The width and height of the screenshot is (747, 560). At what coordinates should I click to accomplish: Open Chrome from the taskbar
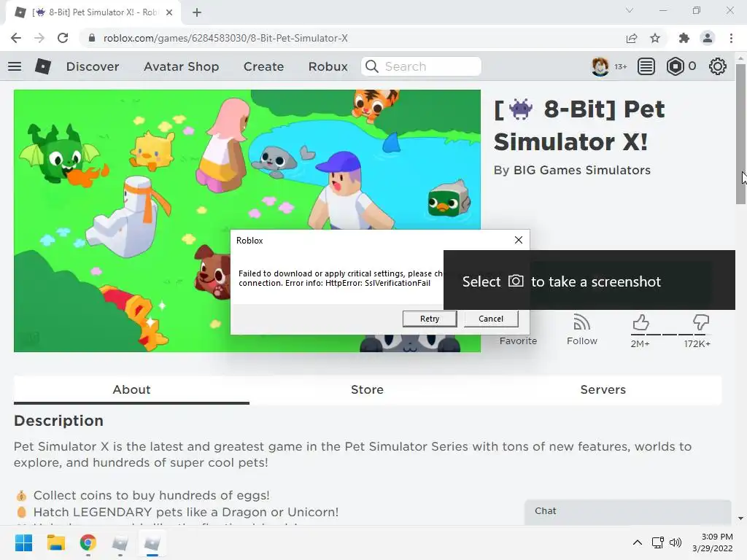point(88,542)
